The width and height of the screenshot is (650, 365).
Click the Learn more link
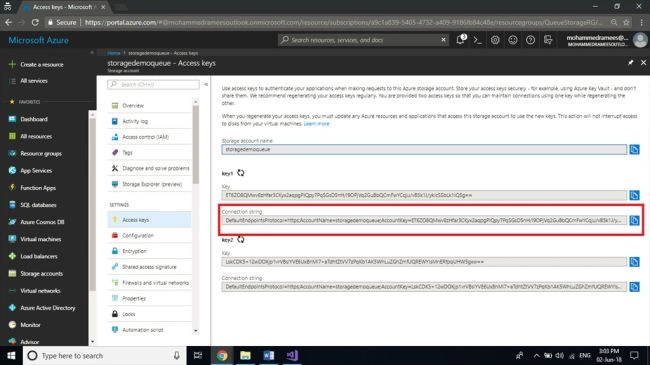(x=316, y=124)
